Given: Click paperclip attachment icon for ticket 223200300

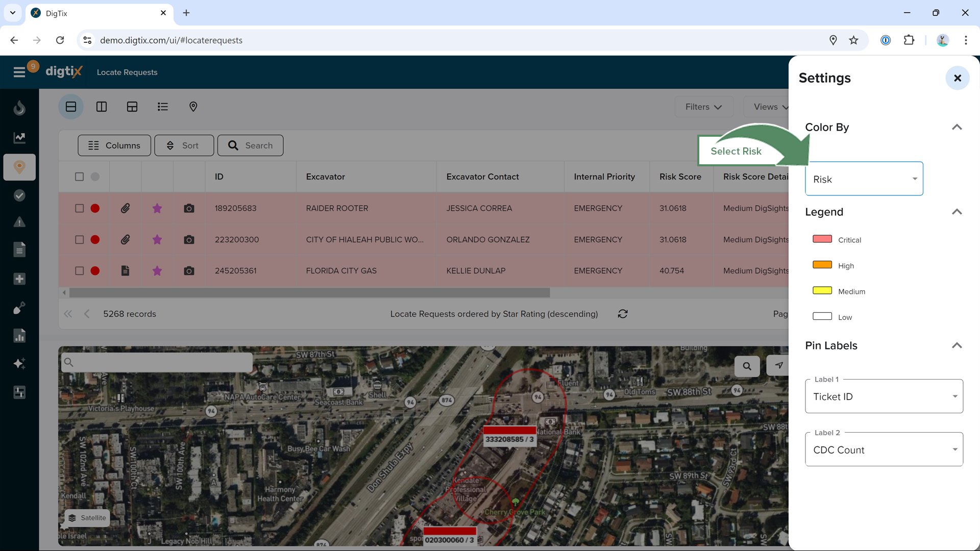Looking at the screenshot, I should [x=125, y=239].
